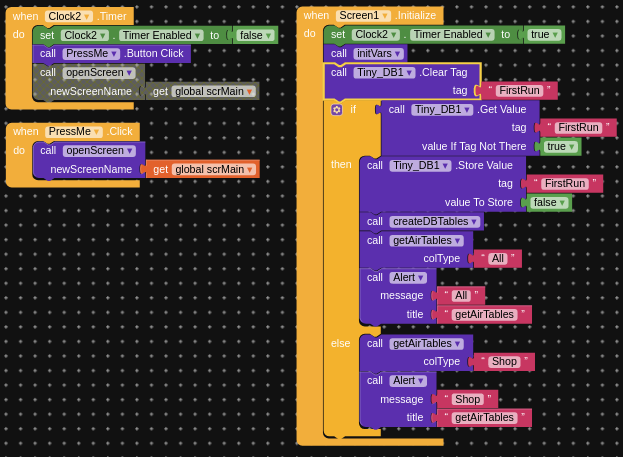Open PressMe dropdown in 'when PressMe .Click' header
This screenshot has height=457, width=623.
[74, 132]
